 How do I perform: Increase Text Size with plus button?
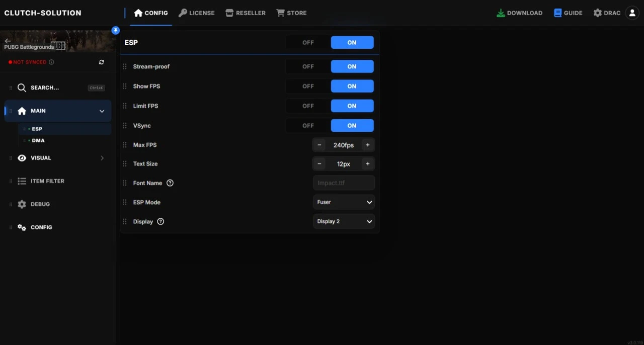pos(368,164)
